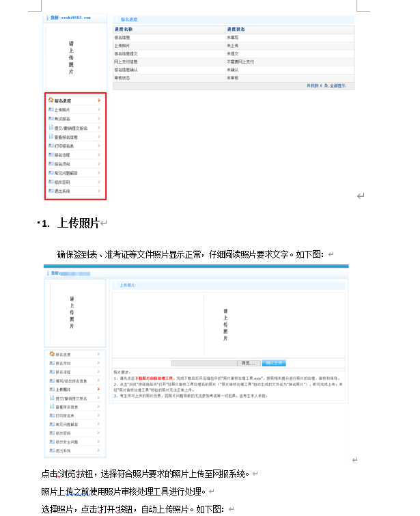The image size is (420, 516).
Task: Click the icon next to 考试报名
Action: coord(51,119)
